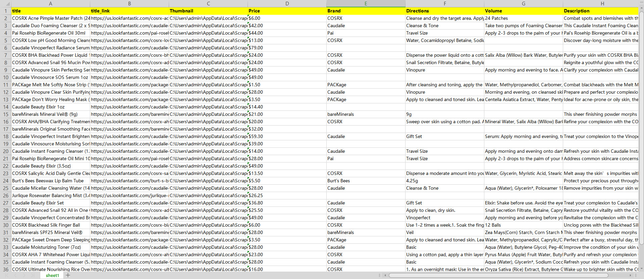Switch to the sheet1 tab
This screenshot has width=644, height=279.
52,275
